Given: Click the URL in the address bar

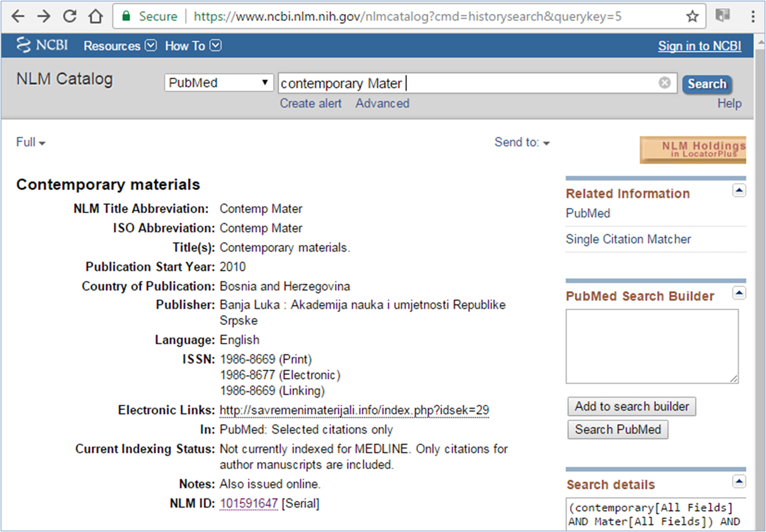Looking at the screenshot, I should (x=407, y=16).
